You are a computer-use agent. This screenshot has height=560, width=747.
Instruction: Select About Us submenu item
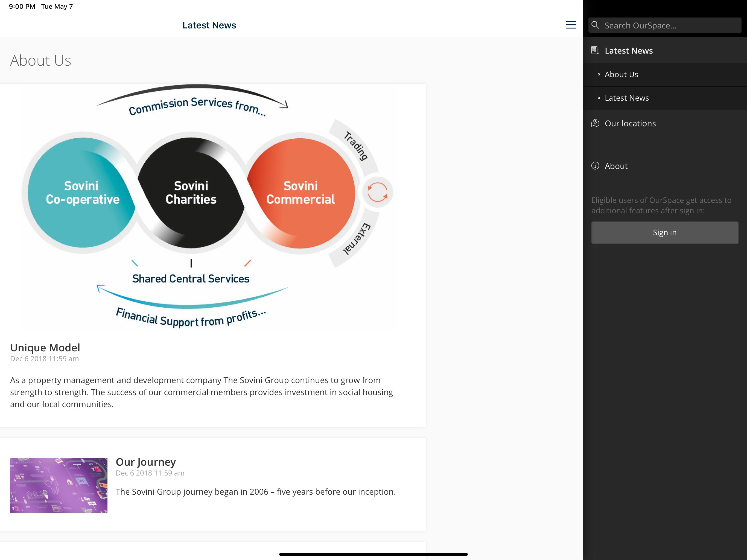tap(665, 74)
